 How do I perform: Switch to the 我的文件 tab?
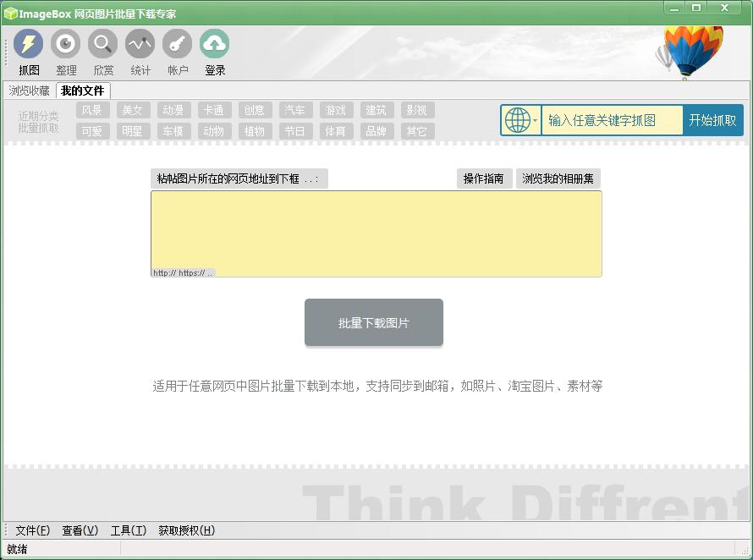pyautogui.click(x=81, y=91)
